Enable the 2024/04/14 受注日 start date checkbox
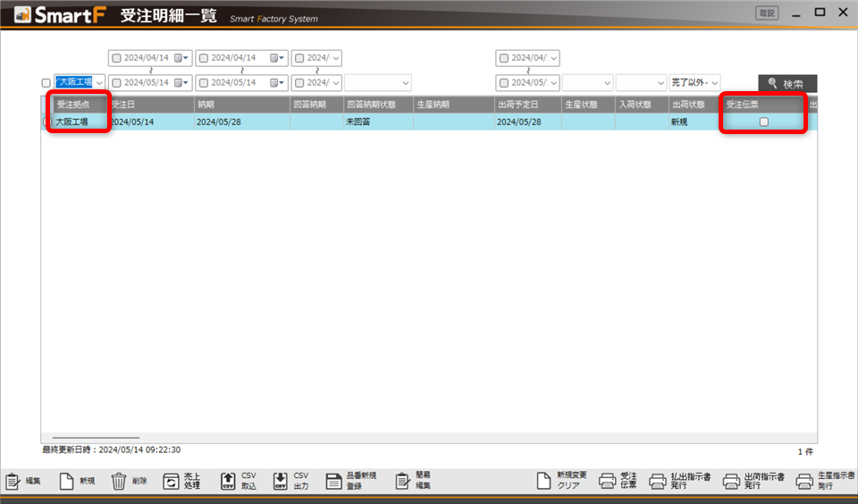Screen dimensions: 858x504 pyautogui.click(x=115, y=58)
